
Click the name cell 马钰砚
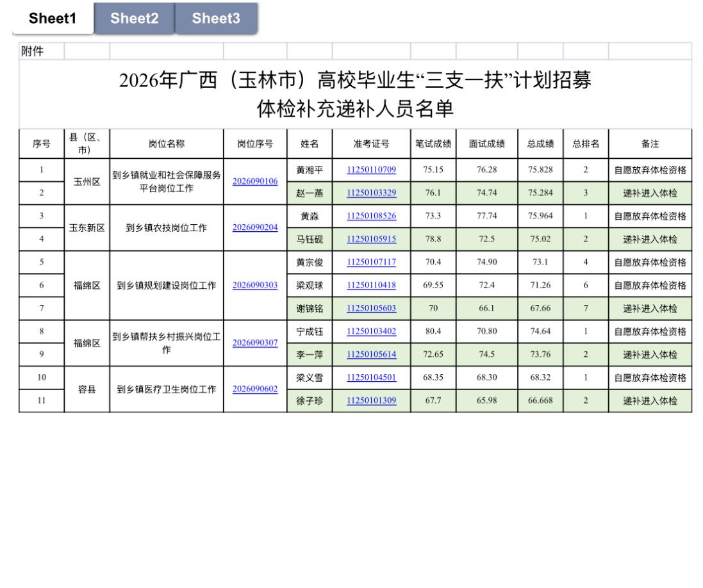click(310, 240)
